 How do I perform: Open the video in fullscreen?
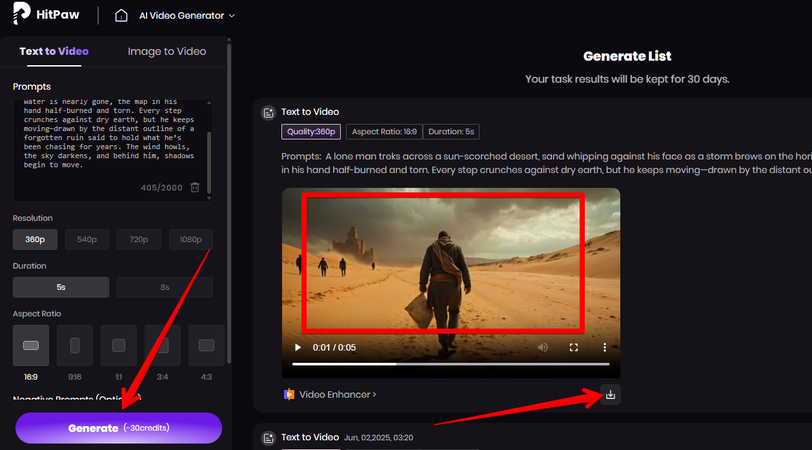click(x=574, y=347)
